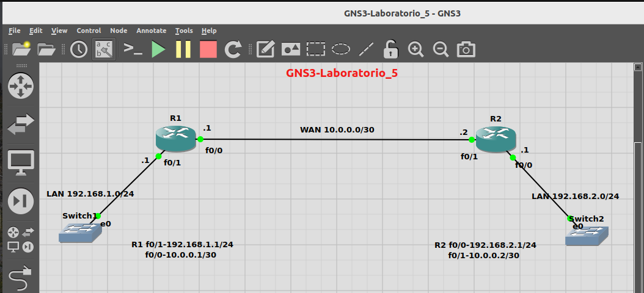Click R2's f0/1 interface label
The width and height of the screenshot is (644, 293).
[x=469, y=156]
